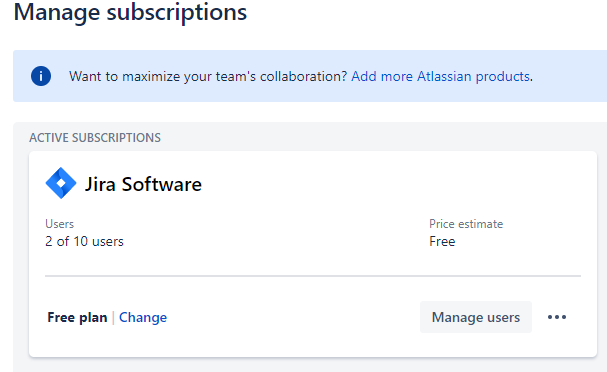Viewport: 607px width, 372px height.
Task: Click the 'Want to maximize your team's collaboration' text
Action: pos(208,76)
